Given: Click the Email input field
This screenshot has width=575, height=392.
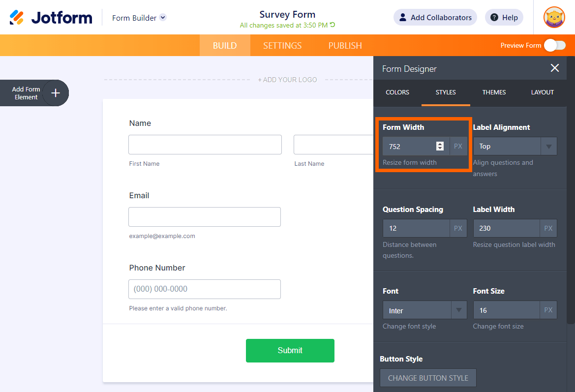Looking at the screenshot, I should [204, 217].
